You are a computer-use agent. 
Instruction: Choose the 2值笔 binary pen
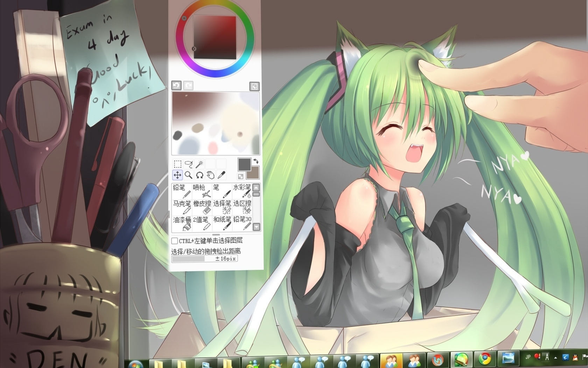[202, 223]
